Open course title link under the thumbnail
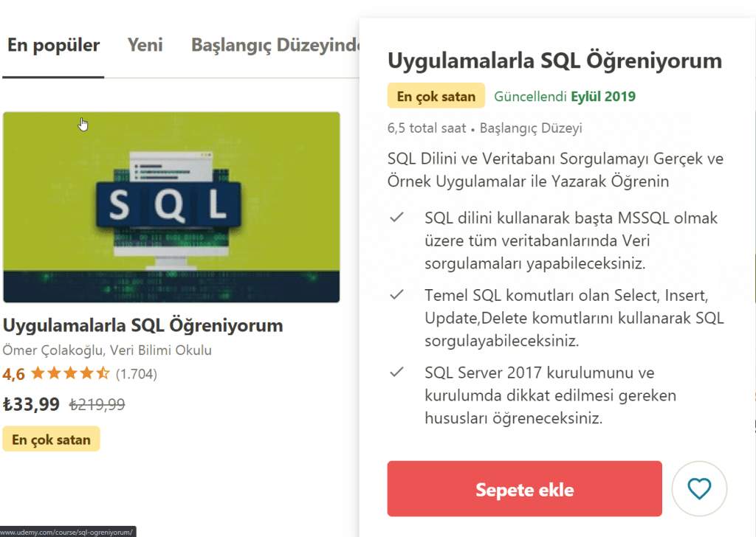Image resolution: width=756 pixels, height=537 pixels. click(143, 325)
